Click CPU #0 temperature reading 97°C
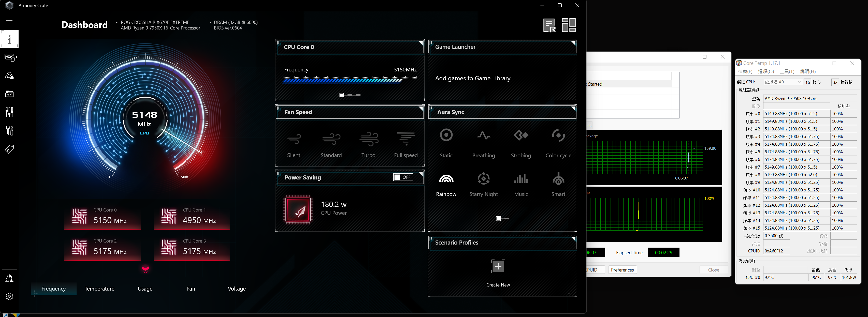Viewport: 868px width, 317px height. coord(785,278)
